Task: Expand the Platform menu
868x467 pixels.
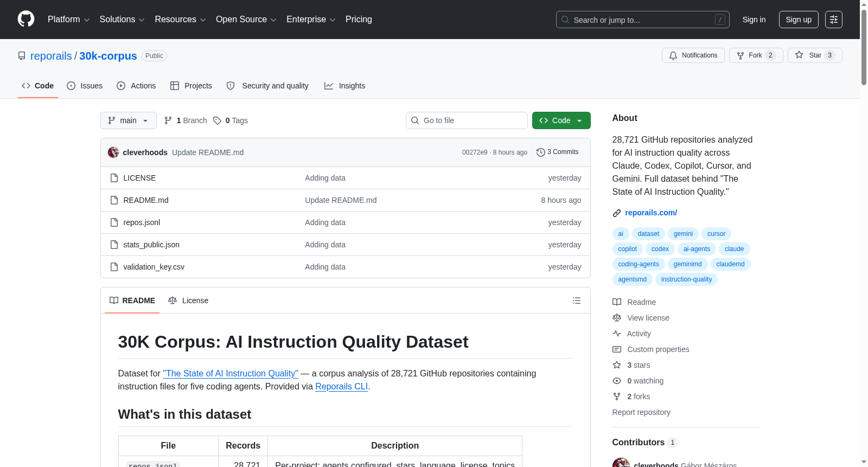Action: pyautogui.click(x=69, y=20)
